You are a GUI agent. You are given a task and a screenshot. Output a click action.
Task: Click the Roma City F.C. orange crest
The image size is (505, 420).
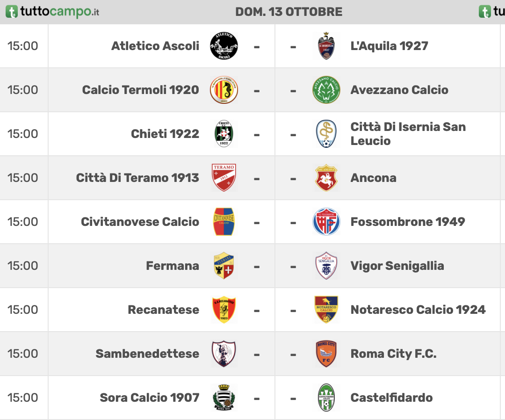[x=326, y=354]
